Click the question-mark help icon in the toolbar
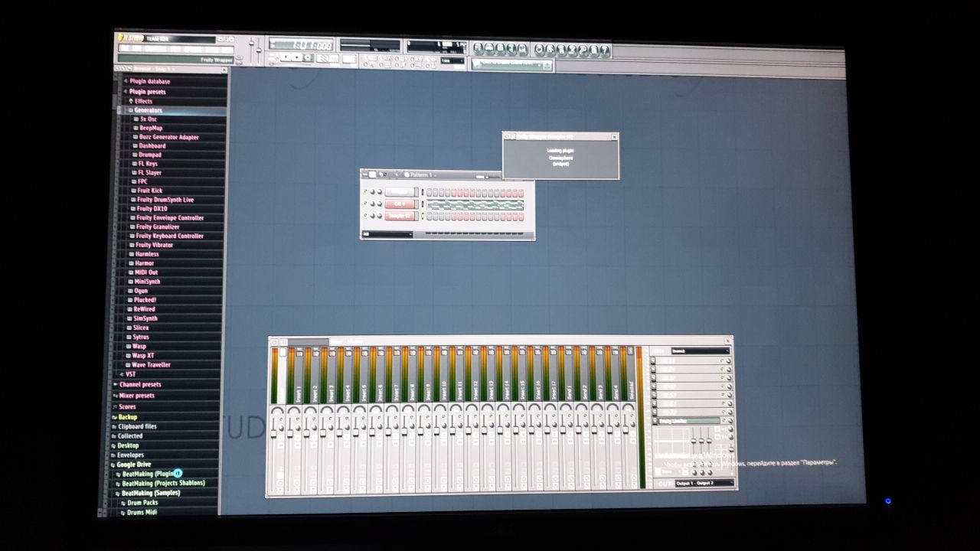Image resolution: width=980 pixels, height=551 pixels. tap(604, 50)
